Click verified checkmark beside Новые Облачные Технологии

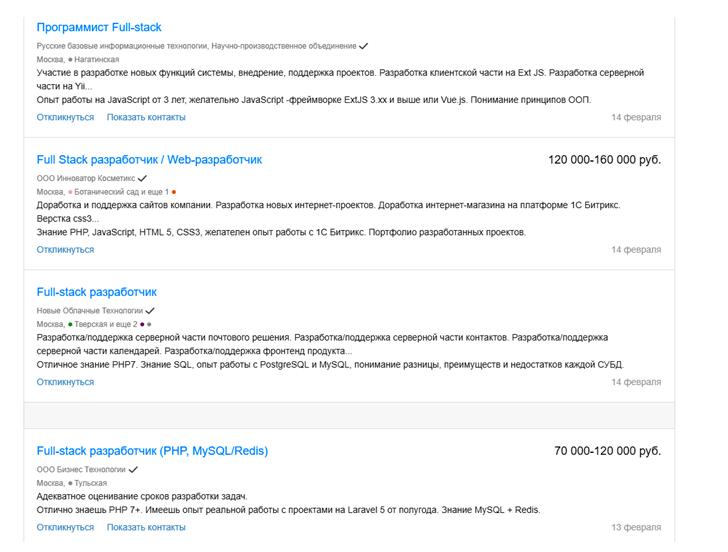pyautogui.click(x=150, y=311)
